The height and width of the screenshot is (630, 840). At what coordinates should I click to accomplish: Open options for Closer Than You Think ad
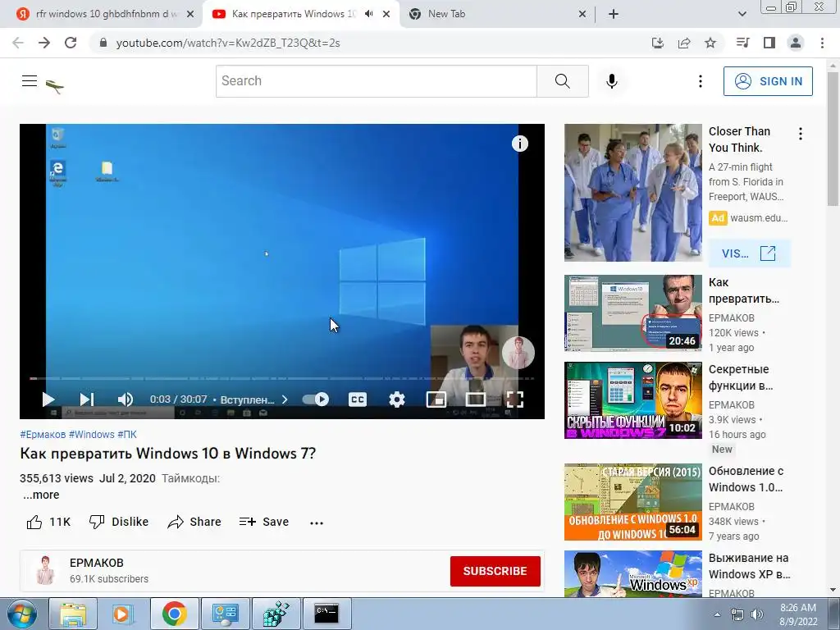pyautogui.click(x=801, y=134)
